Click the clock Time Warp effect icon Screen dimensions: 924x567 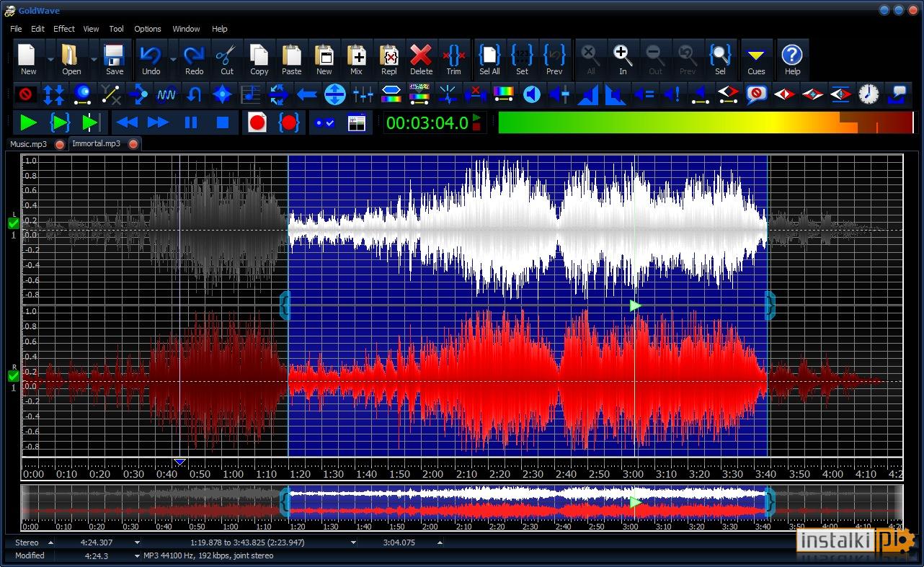(x=869, y=94)
